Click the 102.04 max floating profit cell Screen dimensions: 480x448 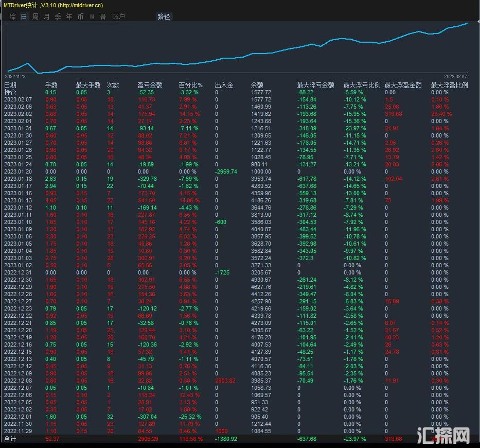[x=394, y=179]
